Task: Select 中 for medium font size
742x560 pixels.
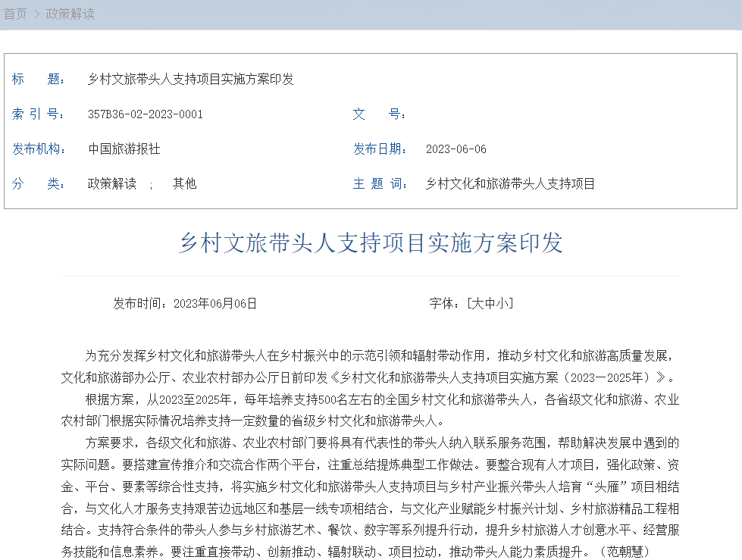Action: pos(491,303)
